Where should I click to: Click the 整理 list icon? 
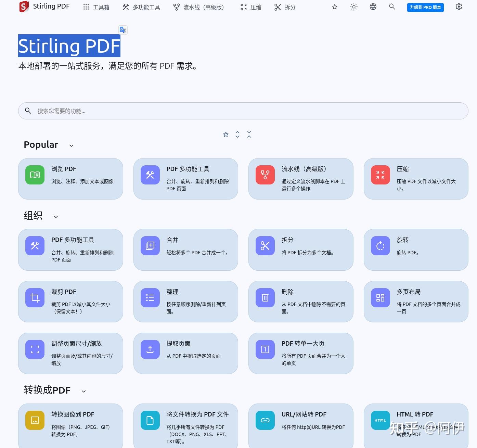coord(150,298)
